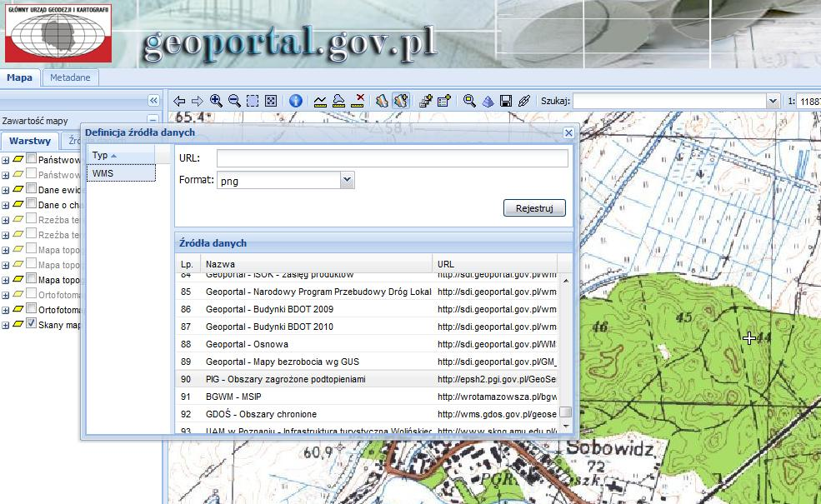Select GDOŚ - Obszary chronione row
Image resolution: width=821 pixels, height=504 pixels.
pos(367,414)
